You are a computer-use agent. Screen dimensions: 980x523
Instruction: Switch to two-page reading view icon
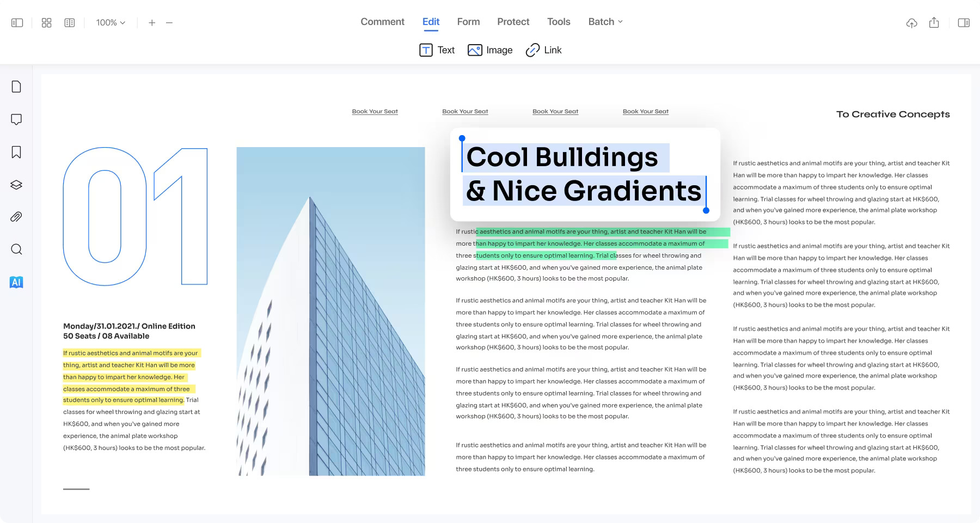point(70,23)
